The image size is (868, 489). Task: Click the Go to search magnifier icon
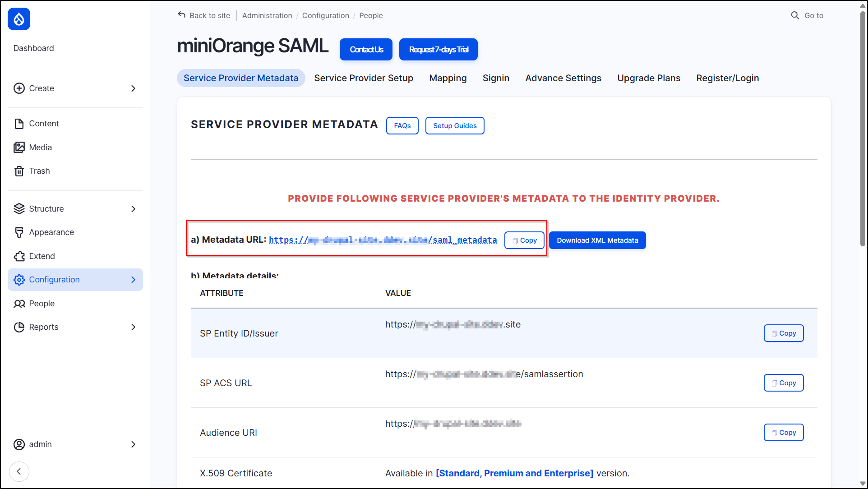tap(795, 15)
